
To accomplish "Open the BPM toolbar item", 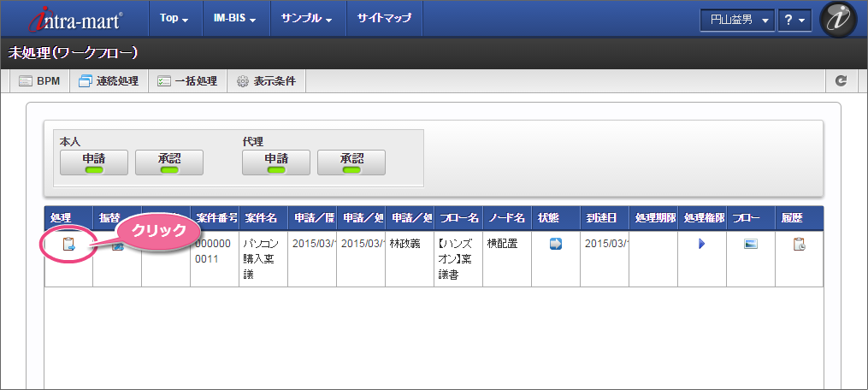I will (39, 81).
